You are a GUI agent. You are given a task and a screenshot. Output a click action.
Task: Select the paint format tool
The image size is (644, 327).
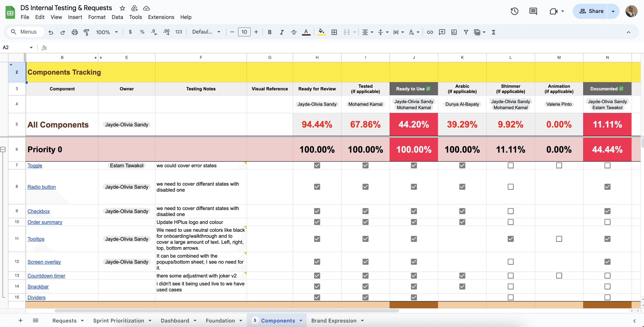(x=86, y=32)
